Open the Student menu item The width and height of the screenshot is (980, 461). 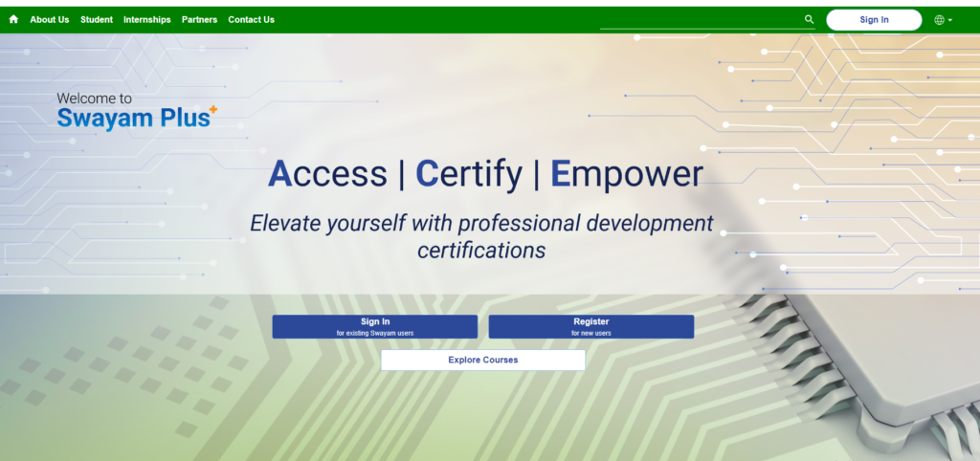(x=97, y=19)
